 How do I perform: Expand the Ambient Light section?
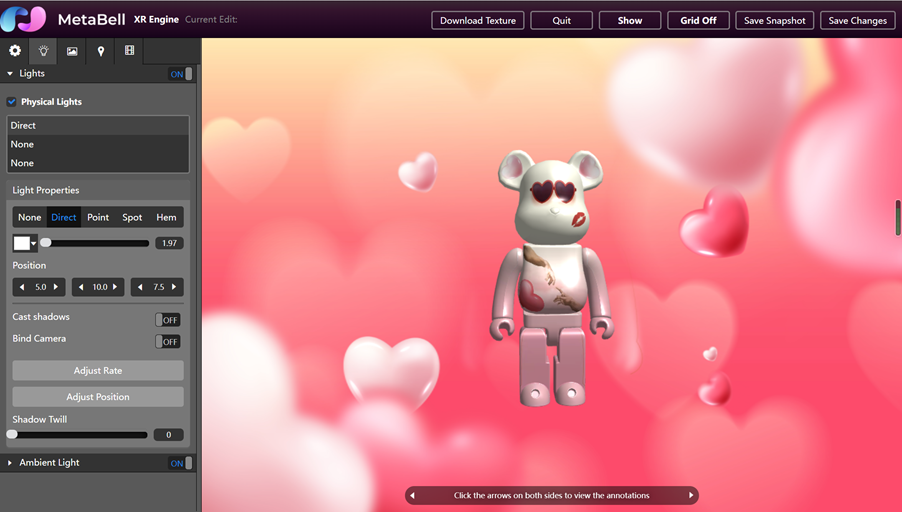(10, 463)
